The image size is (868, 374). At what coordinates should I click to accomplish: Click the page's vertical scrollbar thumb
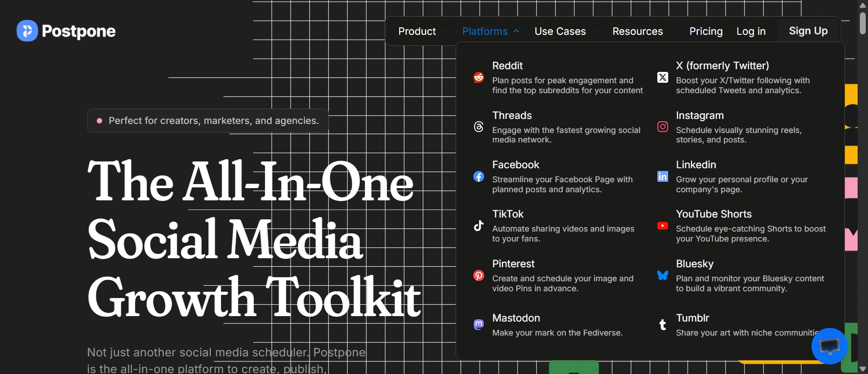tap(863, 23)
